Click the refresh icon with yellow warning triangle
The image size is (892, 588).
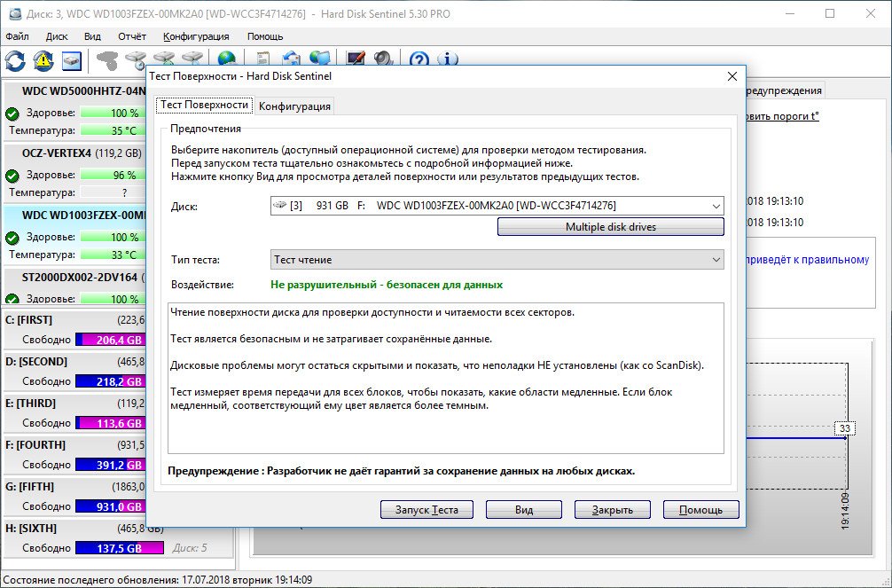coord(43,60)
